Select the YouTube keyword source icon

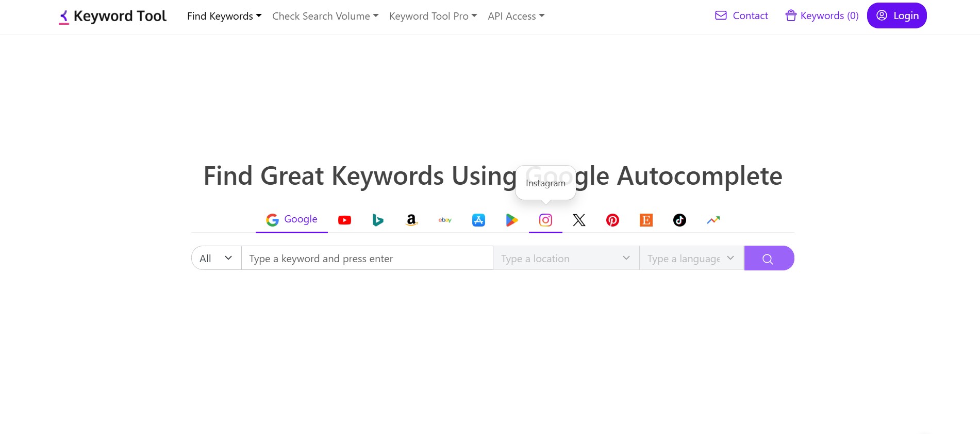click(x=344, y=220)
